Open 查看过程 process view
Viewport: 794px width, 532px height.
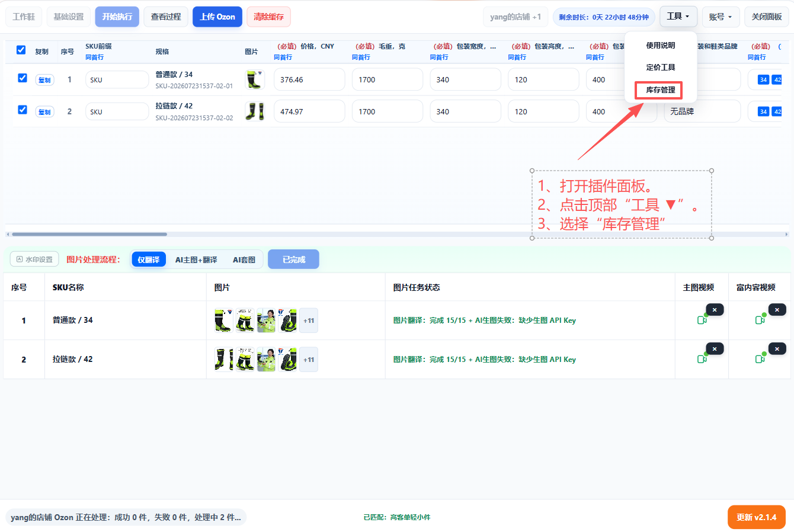tap(166, 17)
